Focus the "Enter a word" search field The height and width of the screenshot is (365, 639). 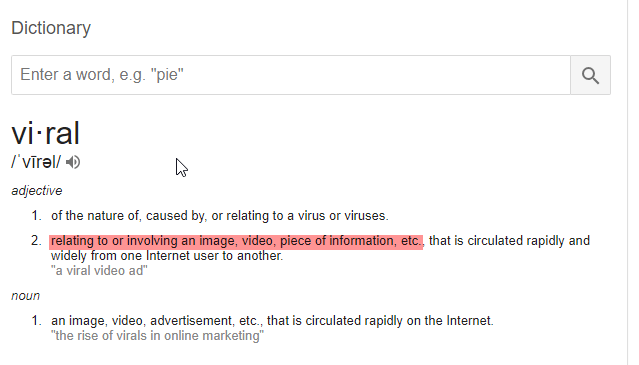[291, 75]
